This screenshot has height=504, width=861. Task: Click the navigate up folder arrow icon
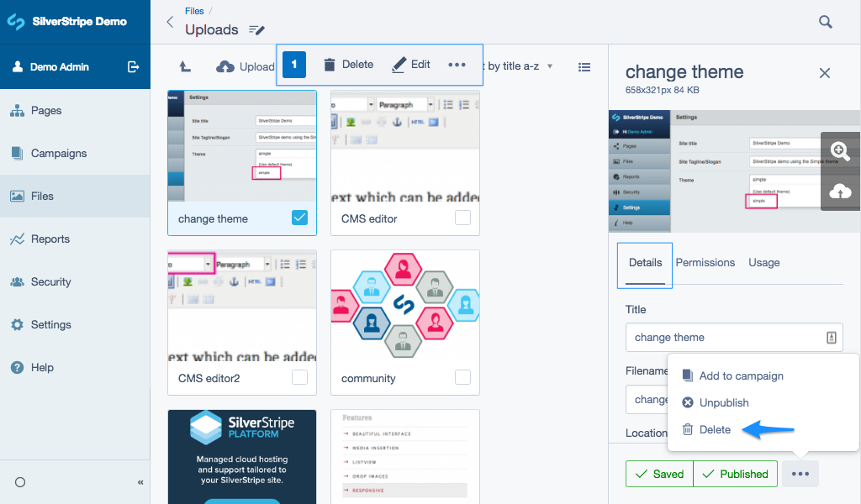185,67
